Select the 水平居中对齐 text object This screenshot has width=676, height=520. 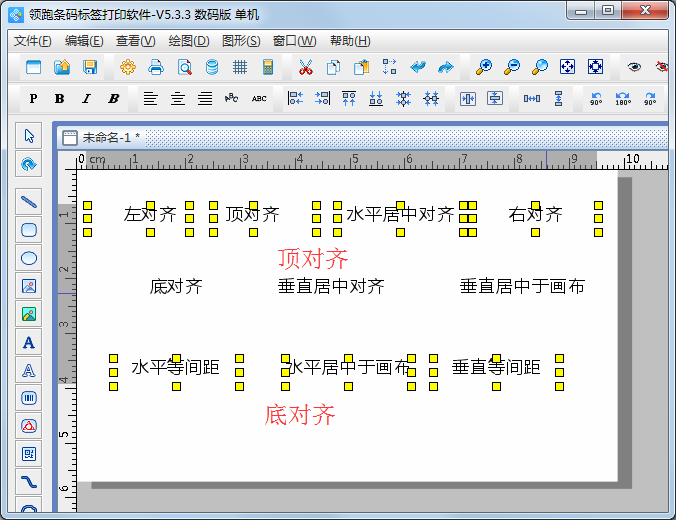click(401, 214)
